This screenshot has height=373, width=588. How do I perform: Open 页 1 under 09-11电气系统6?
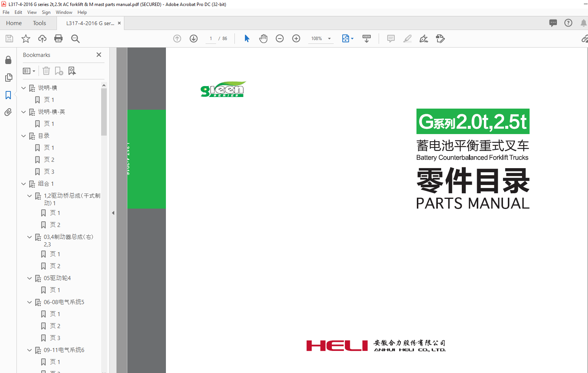(55, 362)
